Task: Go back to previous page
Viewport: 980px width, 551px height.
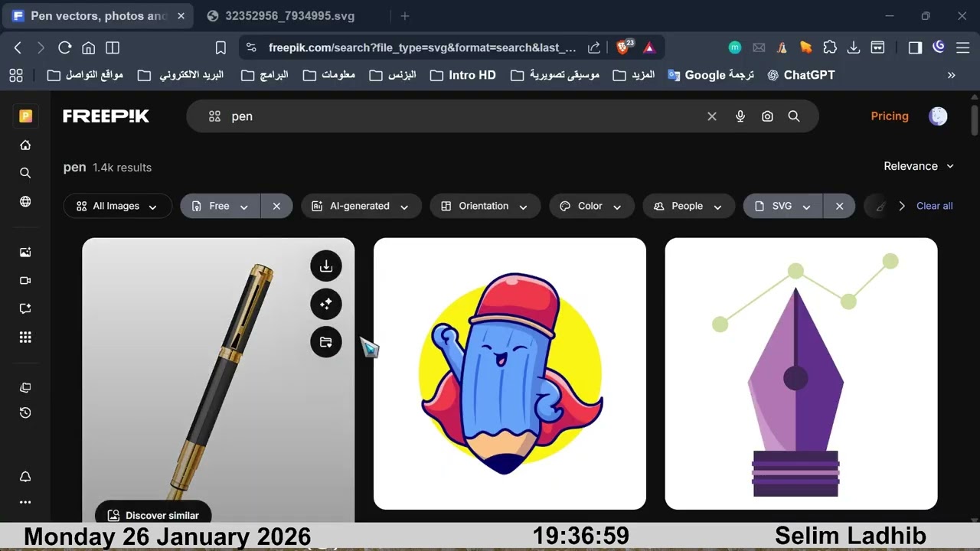Action: (18, 47)
